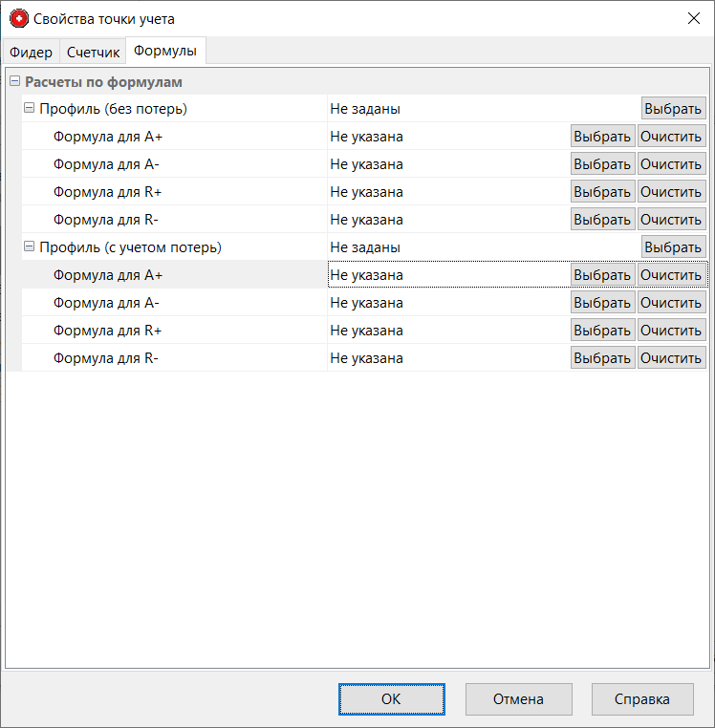Image resolution: width=715 pixels, height=728 pixels.
Task: Switch to the Фидер tab
Action: coord(31,52)
